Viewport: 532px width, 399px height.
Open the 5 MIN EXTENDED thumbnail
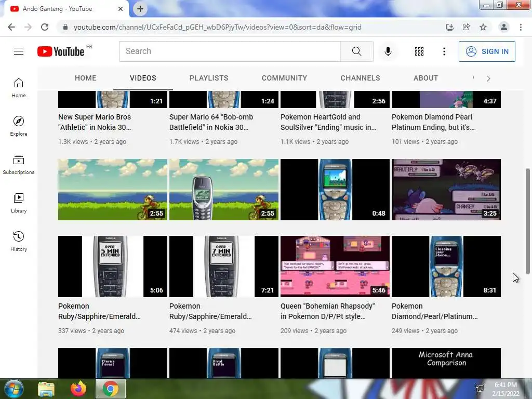tap(113, 267)
